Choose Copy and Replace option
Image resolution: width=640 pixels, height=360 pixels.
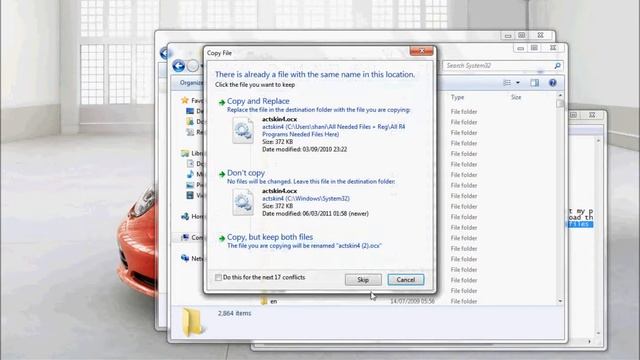pyautogui.click(x=258, y=101)
